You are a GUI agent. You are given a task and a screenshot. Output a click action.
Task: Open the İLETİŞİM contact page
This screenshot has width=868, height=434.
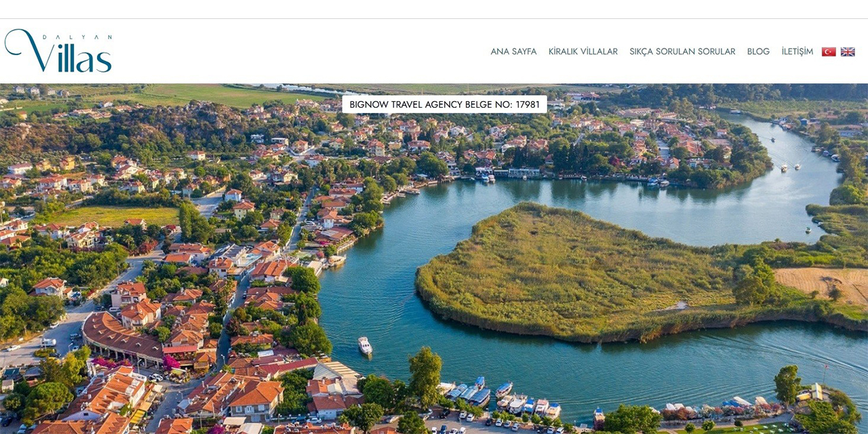tap(797, 52)
